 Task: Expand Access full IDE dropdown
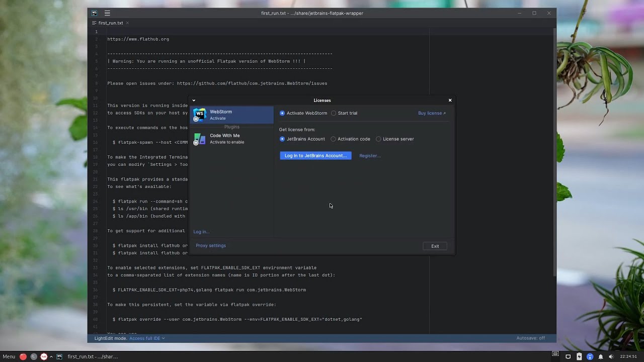(147, 338)
